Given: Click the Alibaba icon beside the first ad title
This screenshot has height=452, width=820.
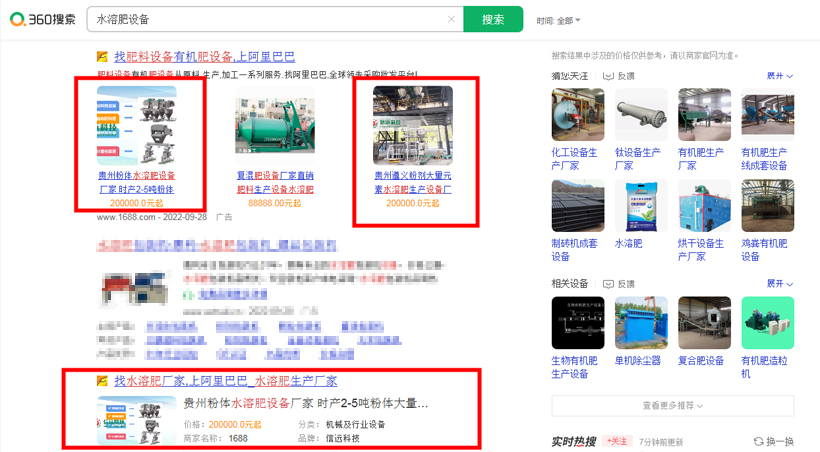Looking at the screenshot, I should [x=102, y=57].
